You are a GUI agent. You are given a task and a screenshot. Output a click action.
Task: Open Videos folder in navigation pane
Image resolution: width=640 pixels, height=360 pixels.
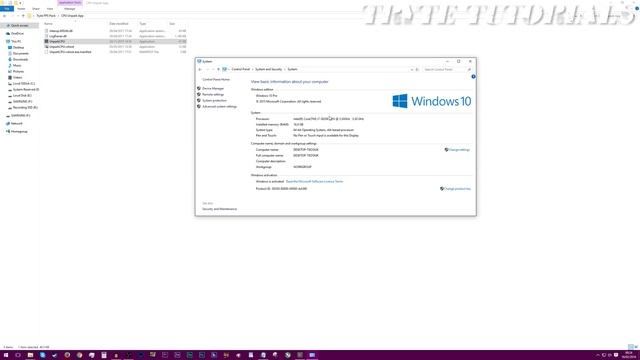(x=17, y=78)
